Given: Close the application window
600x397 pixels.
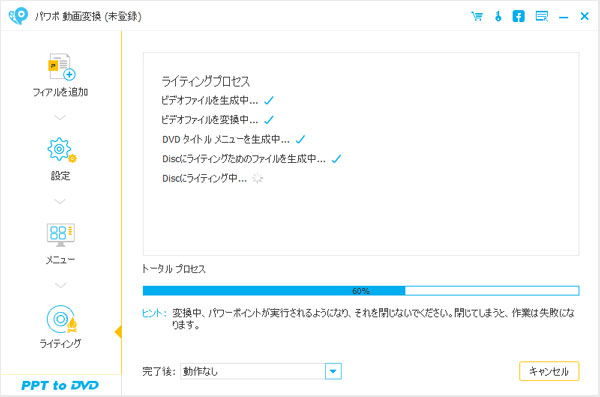Looking at the screenshot, I should pos(584,16).
